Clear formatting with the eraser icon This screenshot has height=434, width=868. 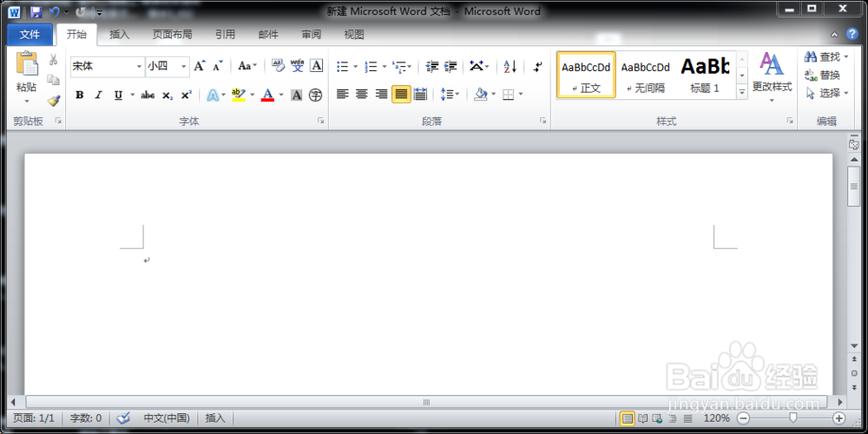[278, 67]
